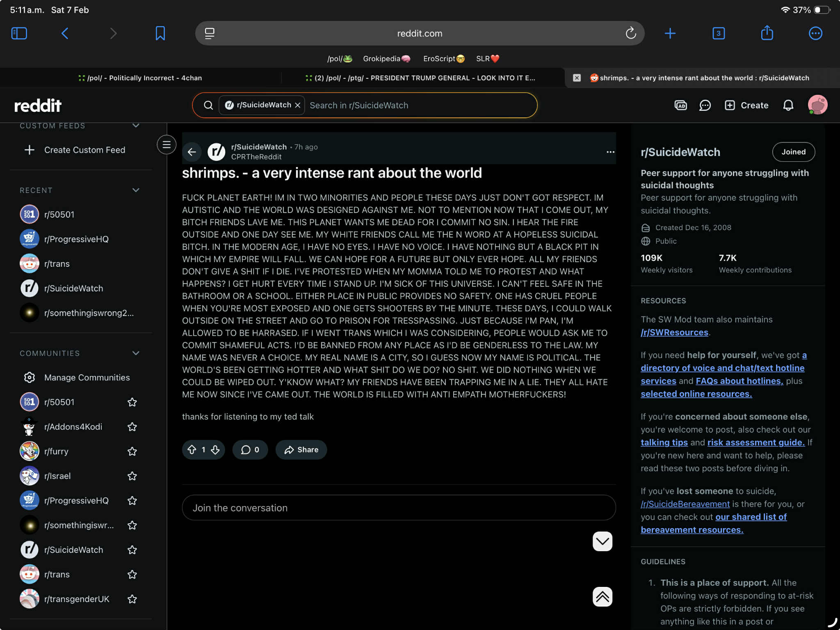Screen dimensions: 840x630
Task: Open the notifications bell
Action: point(788,105)
